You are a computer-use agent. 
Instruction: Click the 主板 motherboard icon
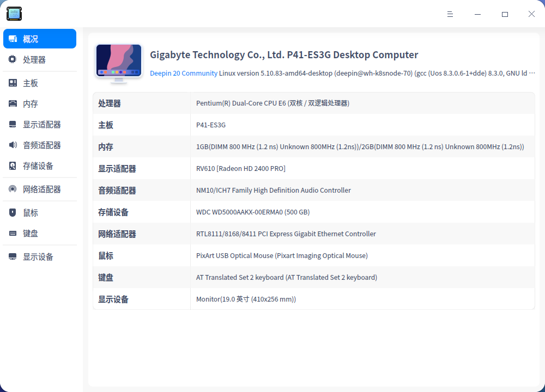pyautogui.click(x=12, y=82)
